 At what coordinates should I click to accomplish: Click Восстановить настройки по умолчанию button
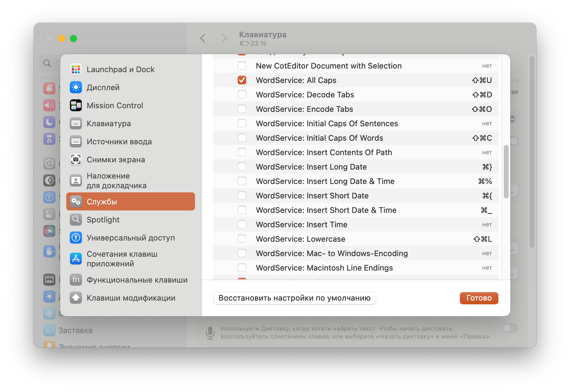pyautogui.click(x=294, y=298)
